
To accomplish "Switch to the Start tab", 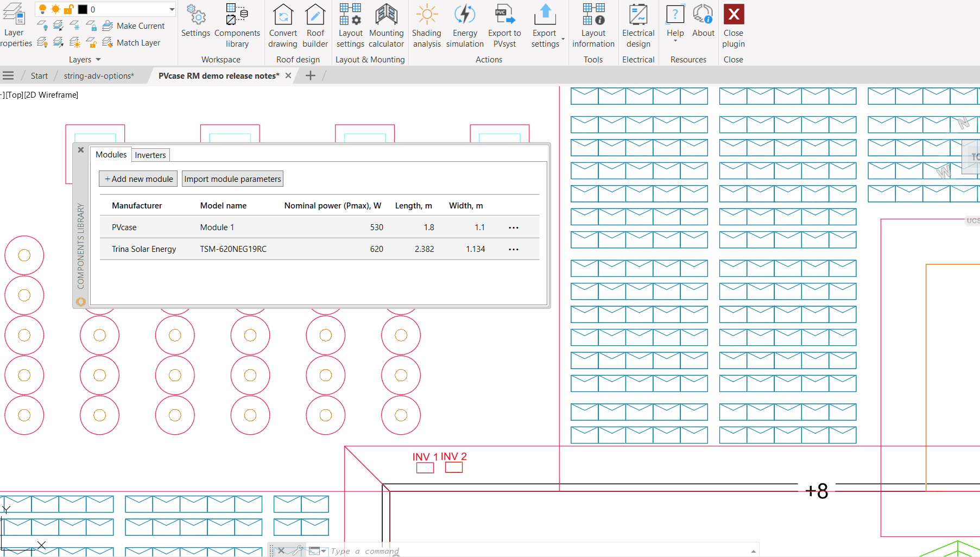I will coord(39,76).
